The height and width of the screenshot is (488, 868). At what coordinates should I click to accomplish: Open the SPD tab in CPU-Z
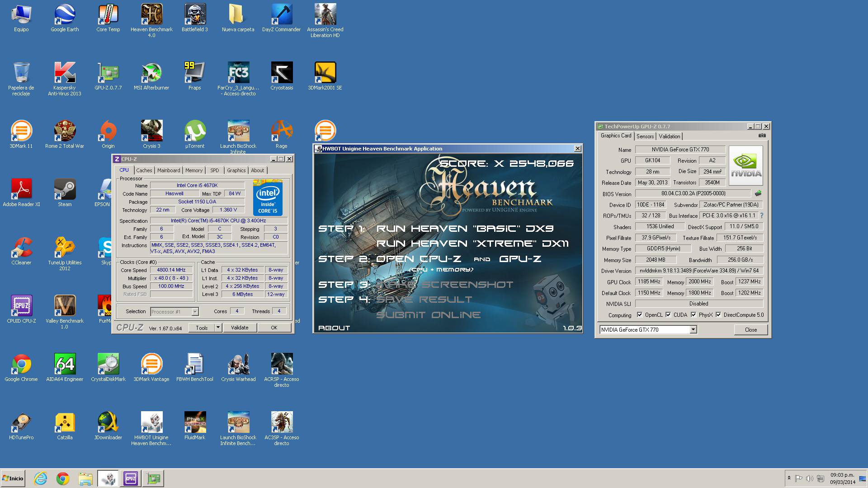coord(215,170)
